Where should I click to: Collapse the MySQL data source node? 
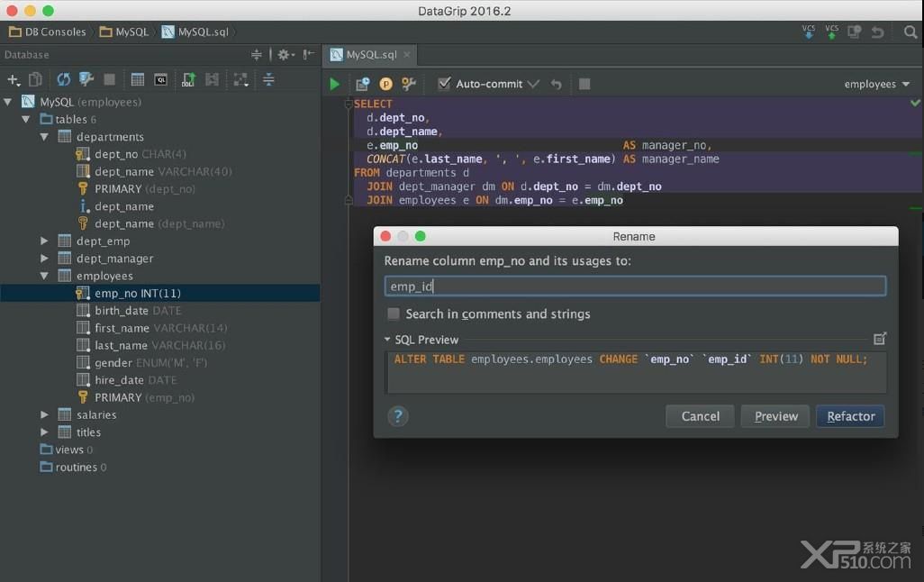pos(8,102)
